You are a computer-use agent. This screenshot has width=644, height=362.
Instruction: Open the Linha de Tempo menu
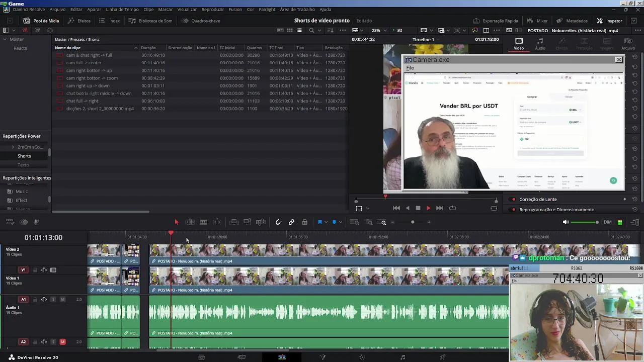coord(122,10)
